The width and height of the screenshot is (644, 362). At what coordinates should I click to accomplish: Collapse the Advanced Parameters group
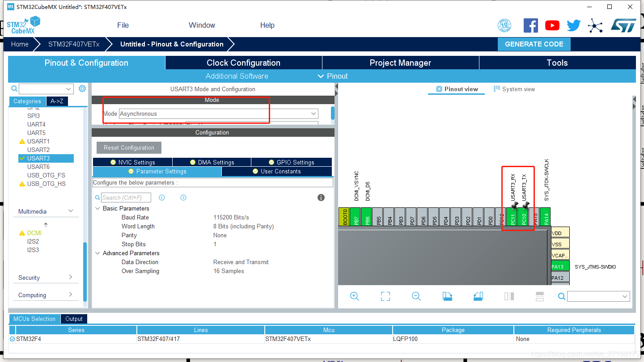pyautogui.click(x=97, y=253)
